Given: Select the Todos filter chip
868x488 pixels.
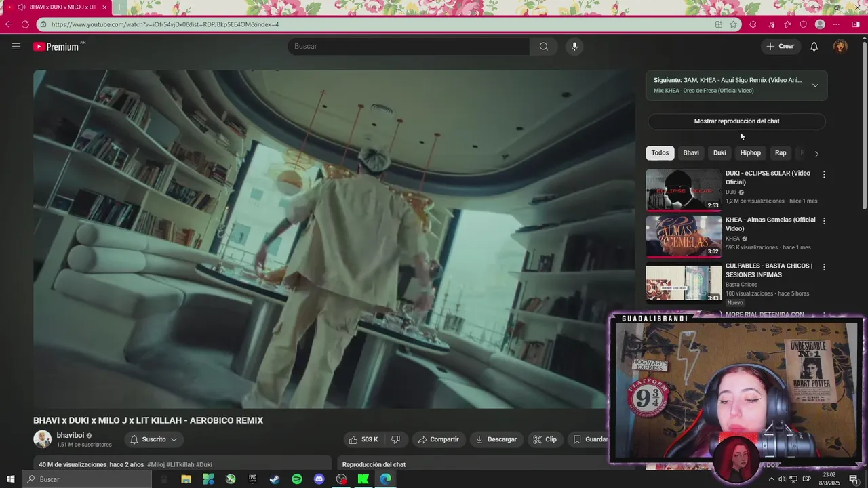Looking at the screenshot, I should coord(660,153).
